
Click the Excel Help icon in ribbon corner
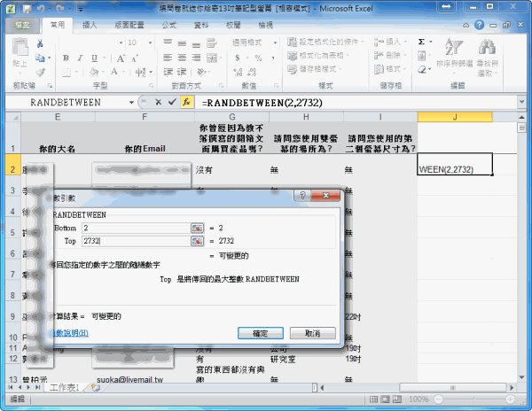(479, 25)
